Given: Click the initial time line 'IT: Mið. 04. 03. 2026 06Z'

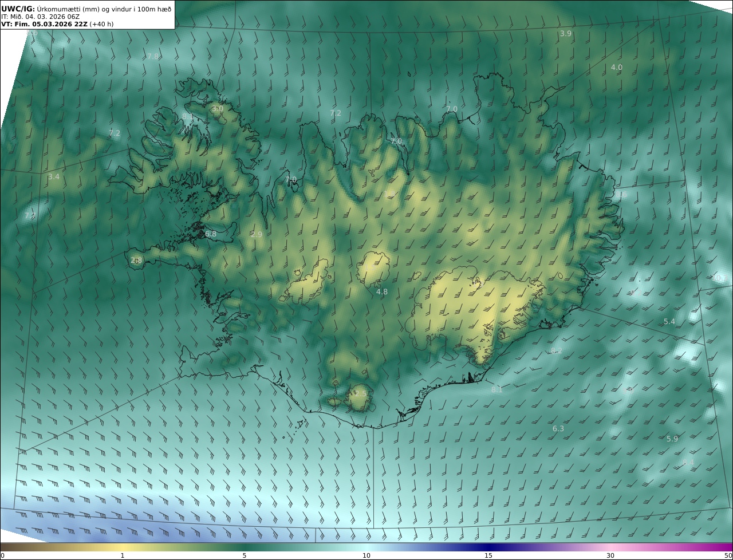Looking at the screenshot, I should 40,17.
